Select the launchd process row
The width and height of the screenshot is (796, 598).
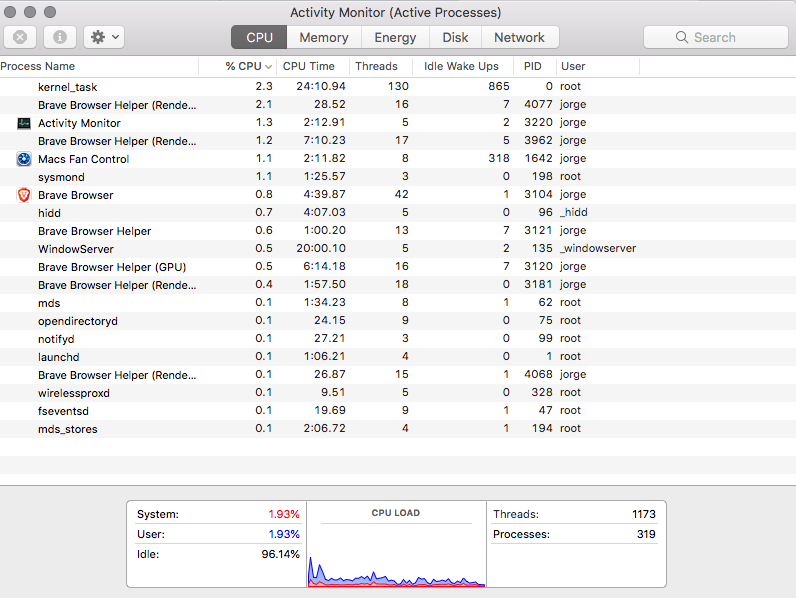point(398,357)
